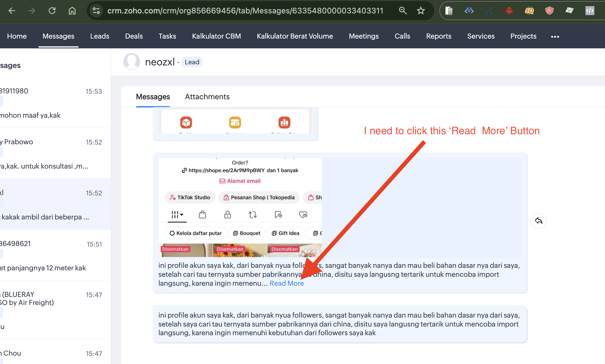Click the zoom magnifier icon in address bar
This screenshot has height=364, width=605.
[x=403, y=11]
